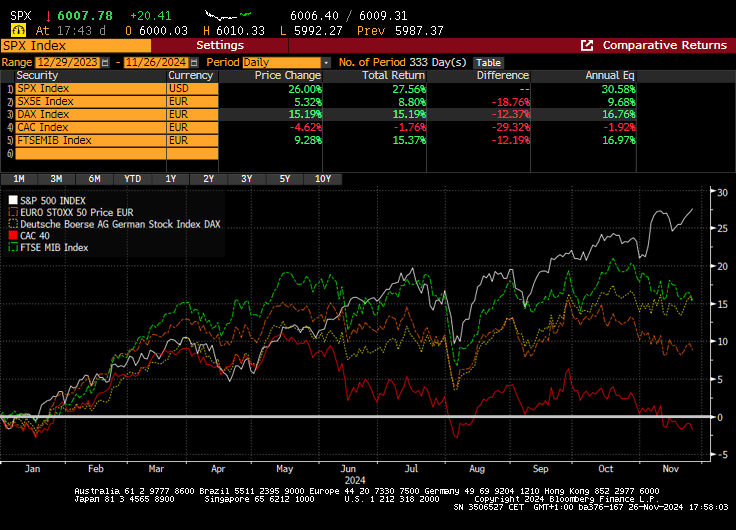
Task: Click the Nov label on the chart axis
Action: click(670, 469)
